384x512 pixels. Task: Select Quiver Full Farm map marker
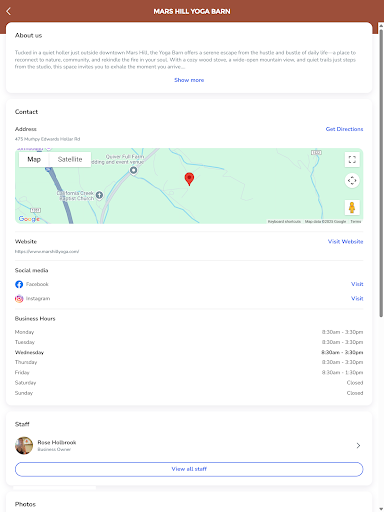(133, 170)
